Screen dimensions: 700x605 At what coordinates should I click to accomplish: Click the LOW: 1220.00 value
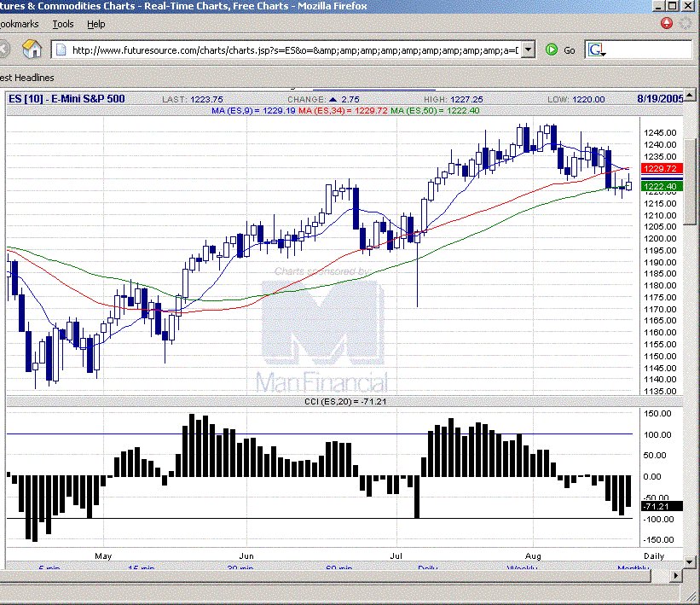576,99
